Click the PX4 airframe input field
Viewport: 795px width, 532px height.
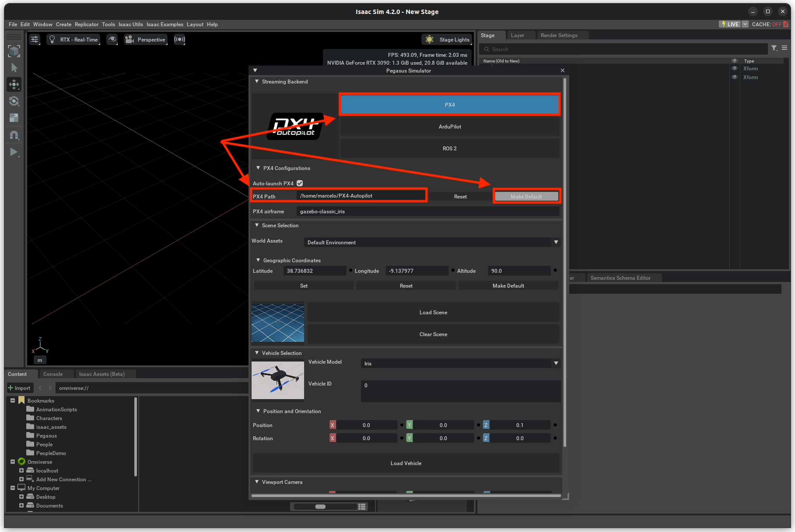[428, 211]
